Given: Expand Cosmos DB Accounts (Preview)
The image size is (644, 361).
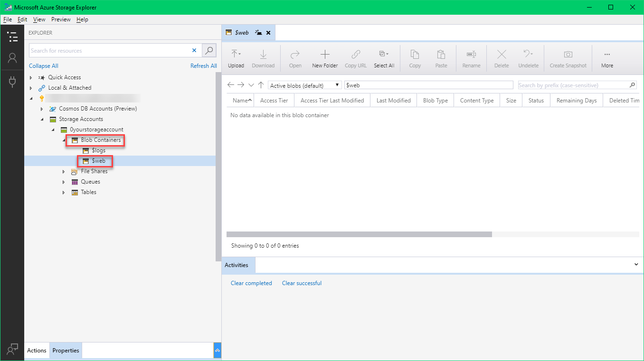Looking at the screenshot, I should pos(42,109).
